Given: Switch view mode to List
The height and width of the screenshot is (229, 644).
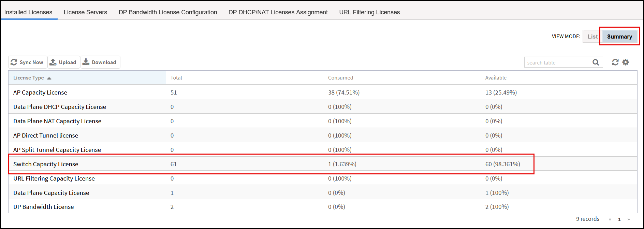Looking at the screenshot, I should [x=592, y=37].
